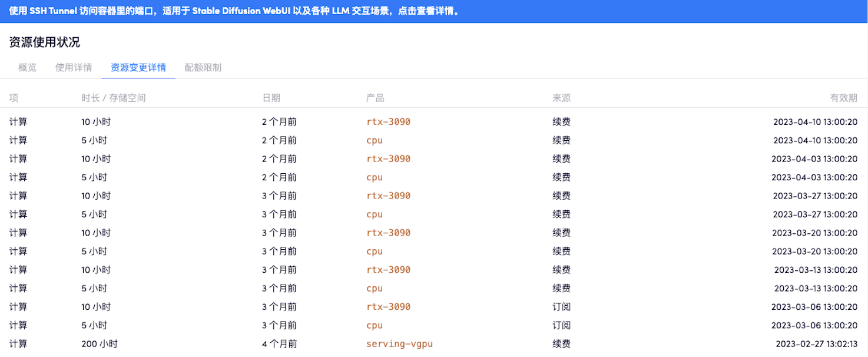This screenshot has height=357, width=868.
Task: View the 配额限制 tab
Action: click(x=202, y=67)
